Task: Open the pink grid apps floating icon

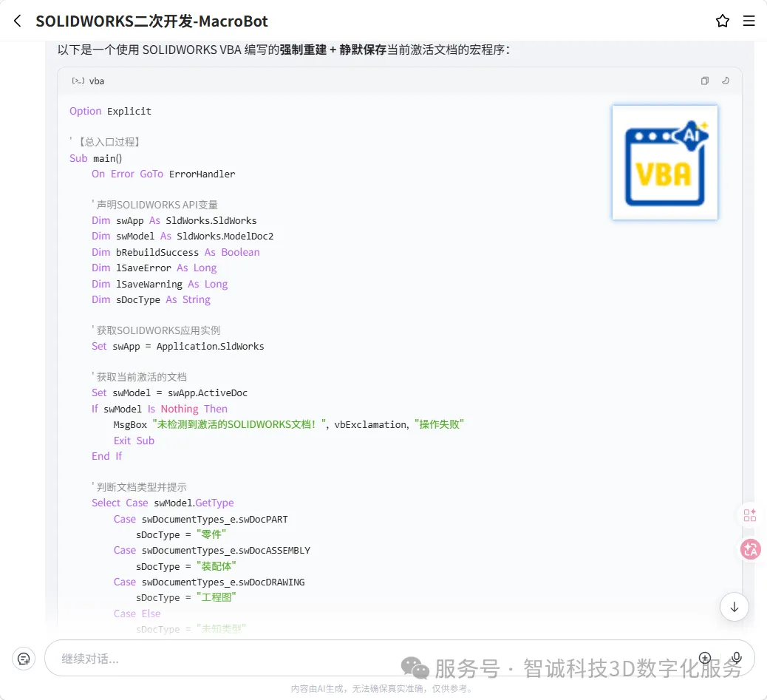Action: (x=749, y=515)
